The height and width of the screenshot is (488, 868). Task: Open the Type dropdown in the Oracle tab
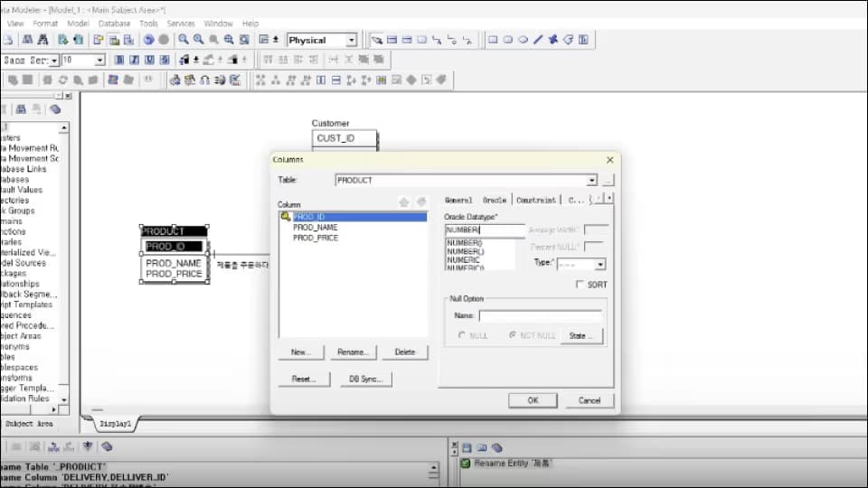click(x=600, y=265)
